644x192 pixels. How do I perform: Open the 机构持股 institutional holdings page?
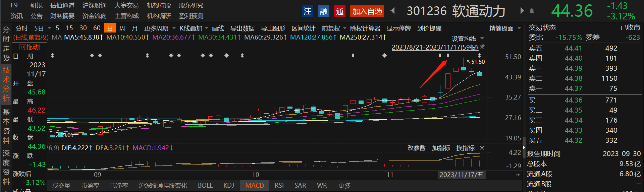(159, 5)
